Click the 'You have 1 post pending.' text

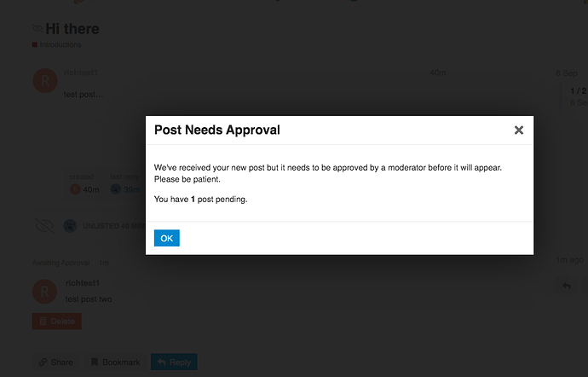pyautogui.click(x=200, y=200)
